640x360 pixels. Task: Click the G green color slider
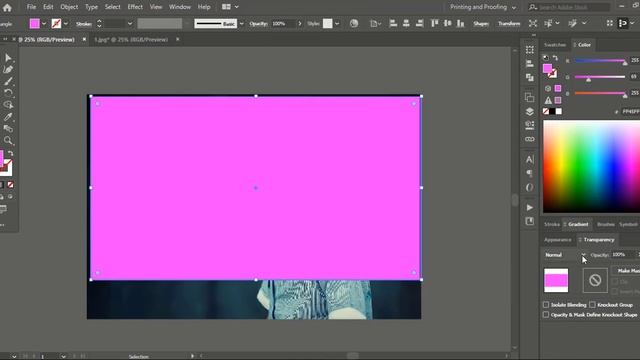coord(600,77)
